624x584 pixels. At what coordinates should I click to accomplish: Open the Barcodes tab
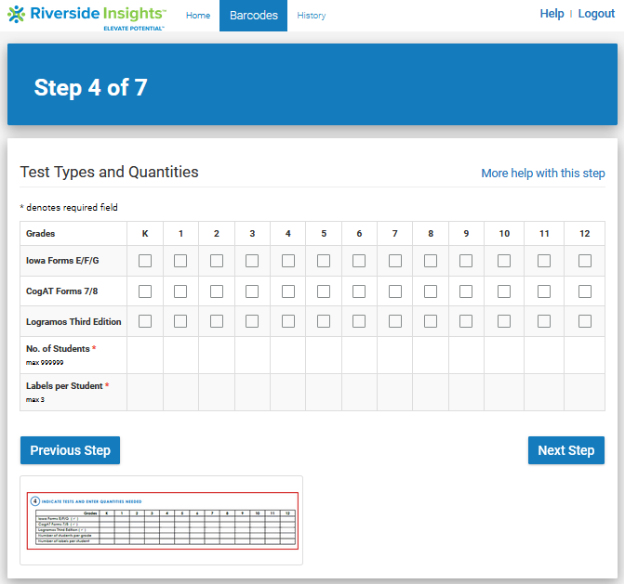[x=254, y=16]
